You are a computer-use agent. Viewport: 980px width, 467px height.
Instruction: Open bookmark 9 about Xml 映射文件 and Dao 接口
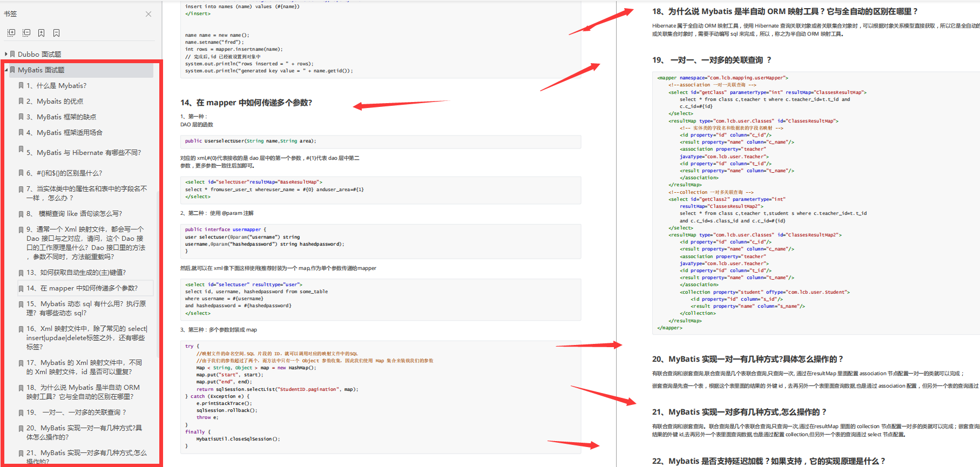(x=86, y=243)
